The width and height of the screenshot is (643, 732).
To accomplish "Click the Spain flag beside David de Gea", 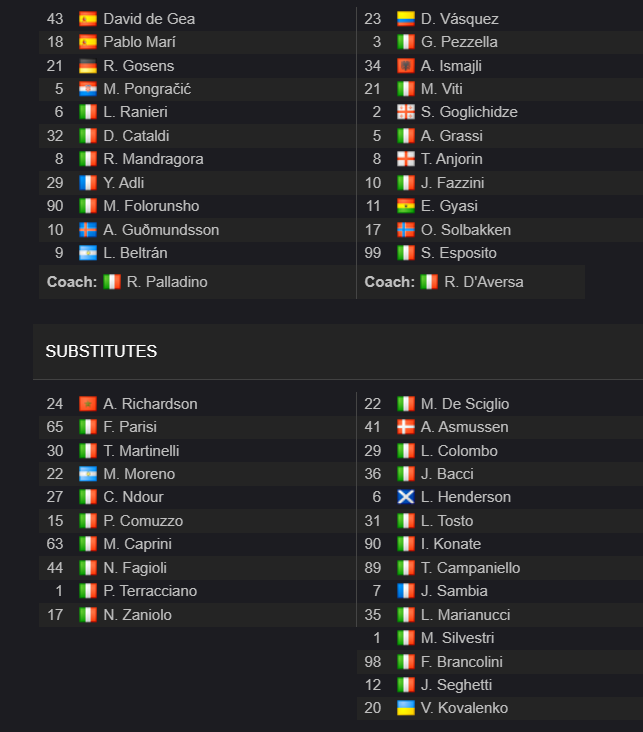I will point(88,19).
